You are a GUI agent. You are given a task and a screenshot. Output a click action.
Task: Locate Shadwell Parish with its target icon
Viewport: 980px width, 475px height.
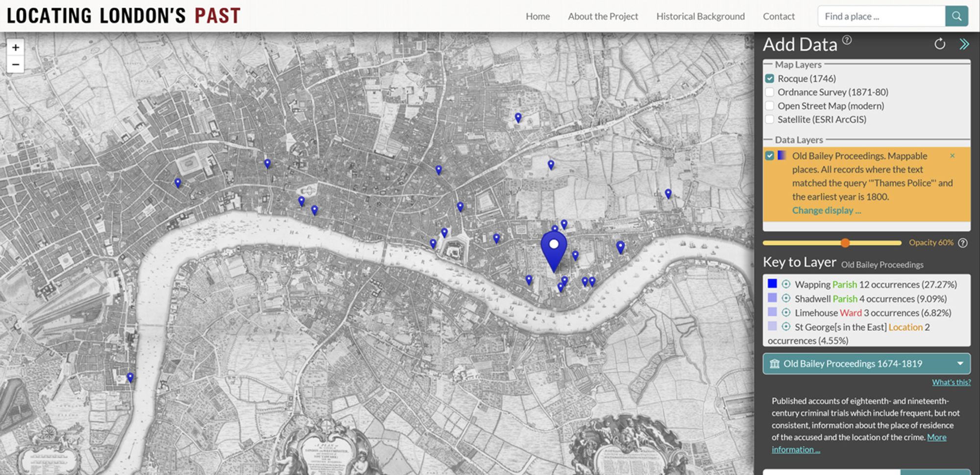click(786, 298)
